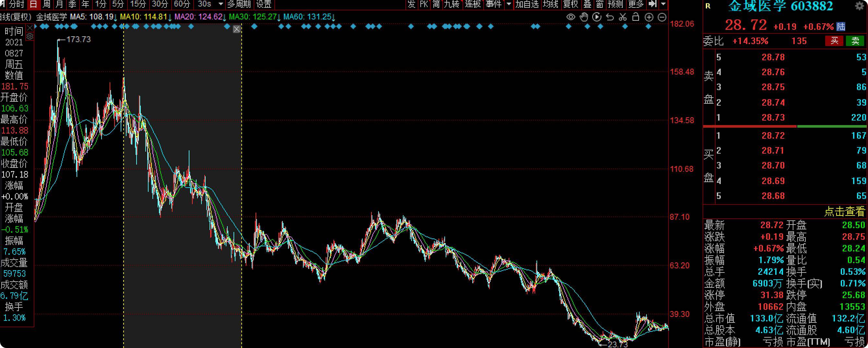The width and height of the screenshot is (868, 348).
Task: Switch to the 周 weekly tab
Action: point(46,5)
